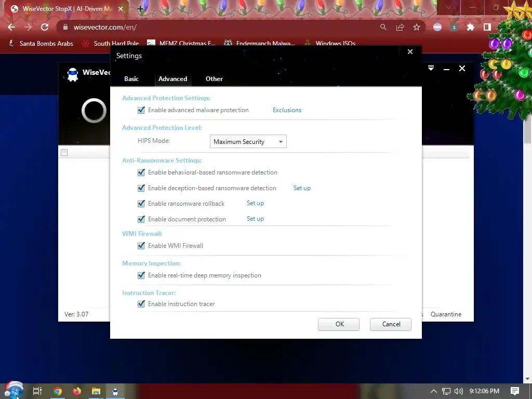Open Santa Bombs Arabs bookmark
Viewport: 532px width, 399px height.
tap(41, 44)
